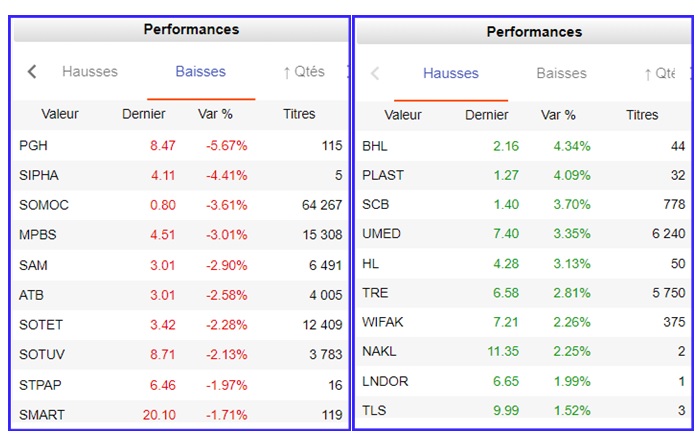Screen dimensions: 699x441
Task: Switch to Hausses tab in the PGH panel
Action: click(90, 72)
